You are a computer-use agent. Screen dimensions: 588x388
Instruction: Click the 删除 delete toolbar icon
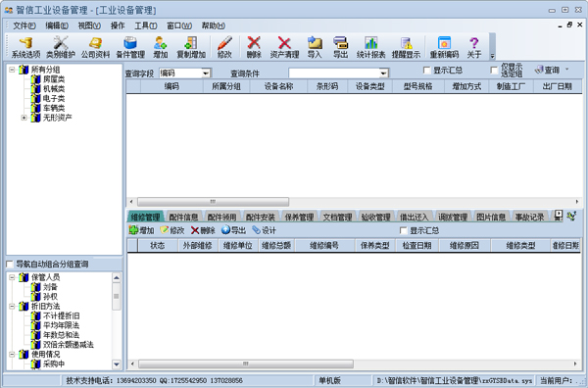point(254,47)
